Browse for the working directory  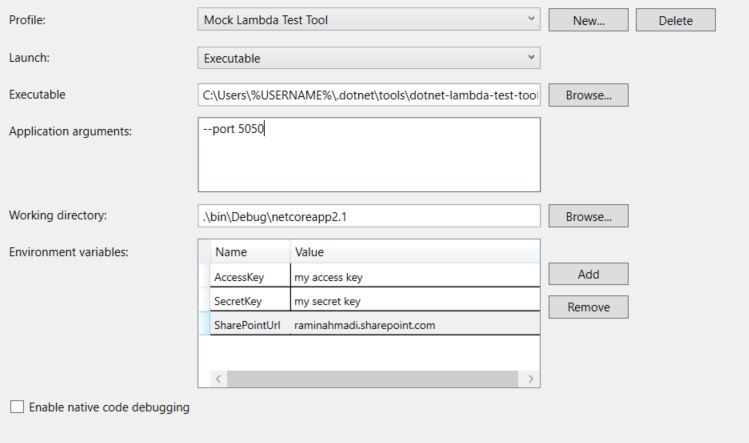pos(588,216)
